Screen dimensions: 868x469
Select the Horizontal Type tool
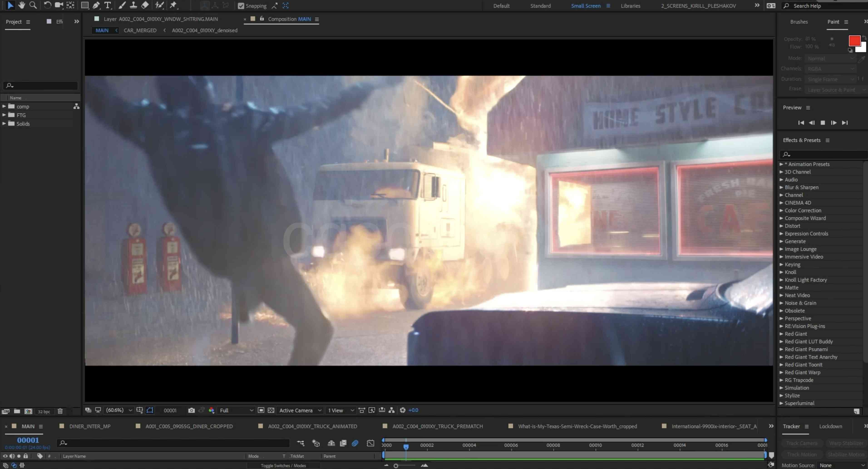[108, 5]
